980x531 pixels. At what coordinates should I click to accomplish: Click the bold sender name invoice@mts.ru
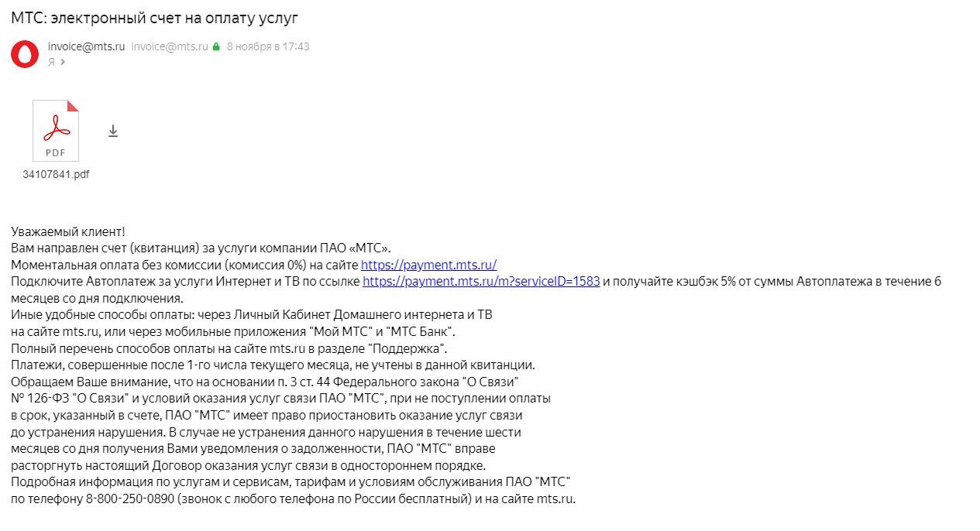click(x=86, y=46)
